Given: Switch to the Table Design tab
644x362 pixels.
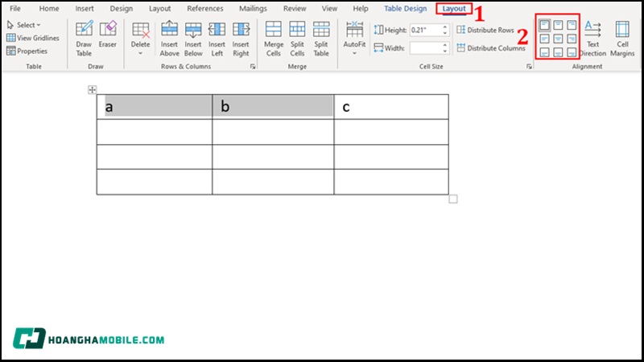Looking at the screenshot, I should point(406,8).
